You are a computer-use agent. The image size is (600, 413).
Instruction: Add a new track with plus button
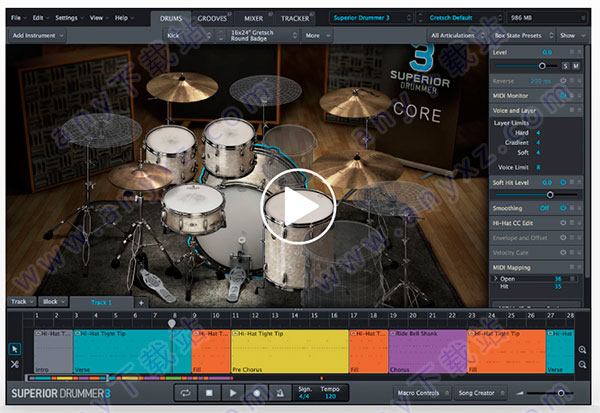pyautogui.click(x=141, y=303)
